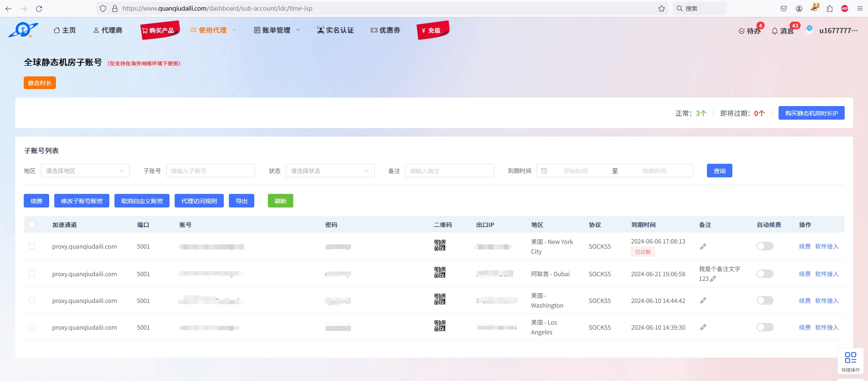Open the 优惠券 coupons menu
The height and width of the screenshot is (381, 868).
click(385, 30)
